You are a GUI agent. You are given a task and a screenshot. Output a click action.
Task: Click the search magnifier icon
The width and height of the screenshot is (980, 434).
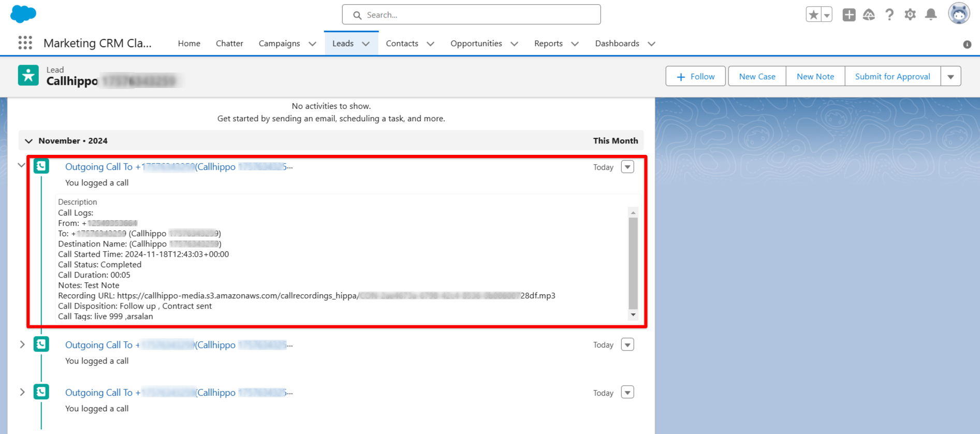click(x=357, y=15)
